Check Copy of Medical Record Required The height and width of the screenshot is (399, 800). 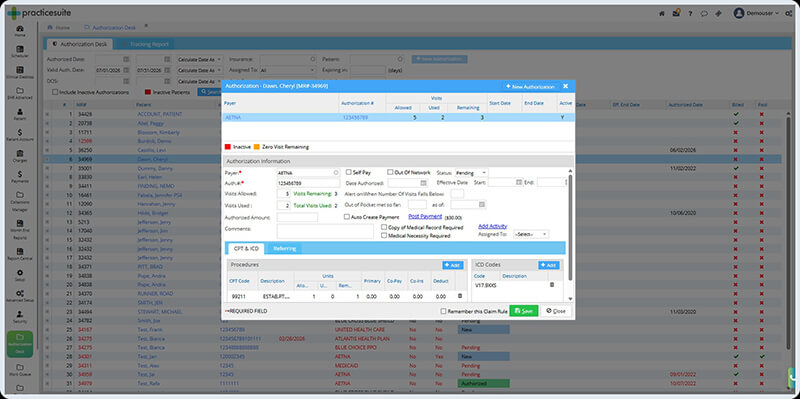click(384, 227)
